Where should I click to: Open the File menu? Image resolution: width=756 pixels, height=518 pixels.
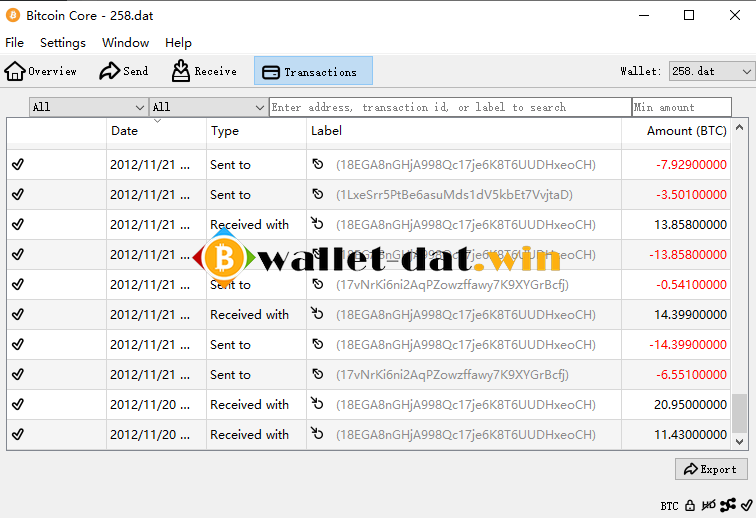pos(14,42)
